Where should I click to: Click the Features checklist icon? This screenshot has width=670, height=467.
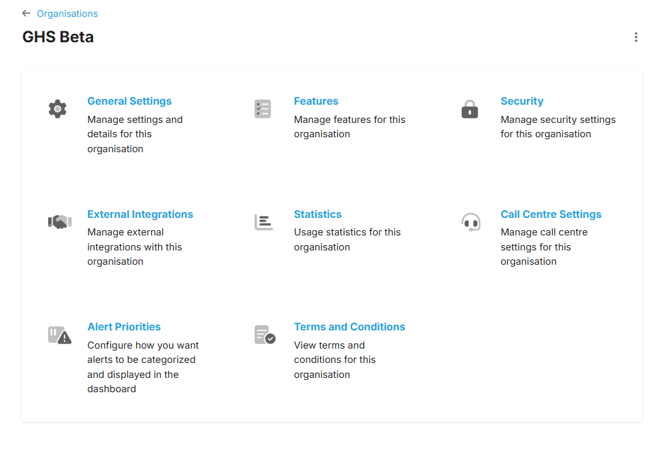click(x=263, y=109)
